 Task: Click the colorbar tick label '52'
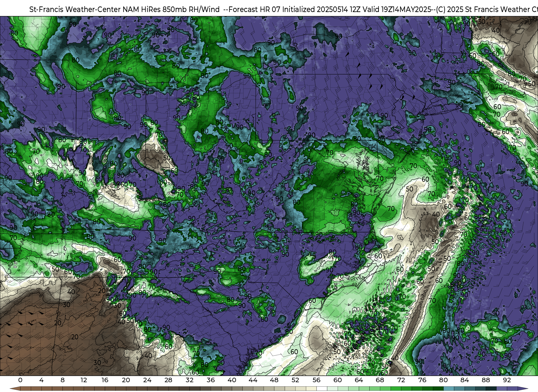(x=295, y=380)
